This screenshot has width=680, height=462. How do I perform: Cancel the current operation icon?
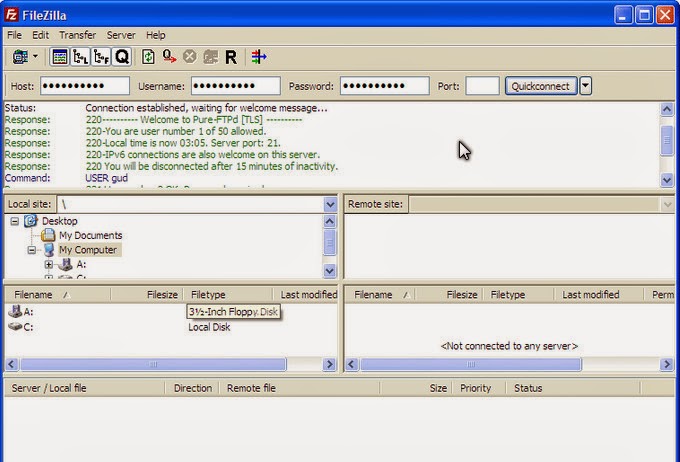click(190, 57)
